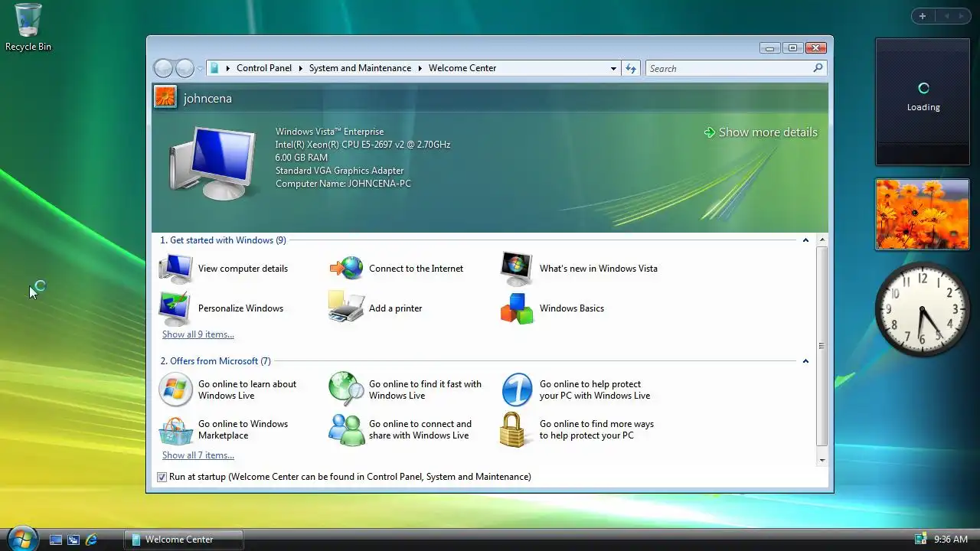Open What's new in Windows Vista icon
The width and height of the screenshot is (980, 551).
pyautogui.click(x=517, y=269)
